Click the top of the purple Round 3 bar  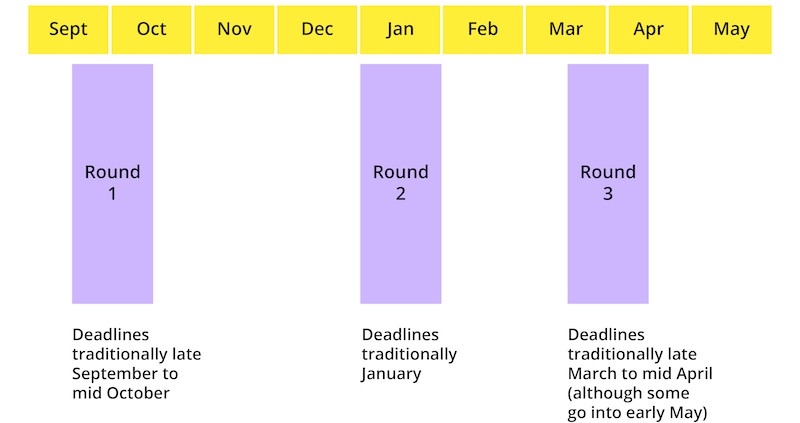click(607, 72)
